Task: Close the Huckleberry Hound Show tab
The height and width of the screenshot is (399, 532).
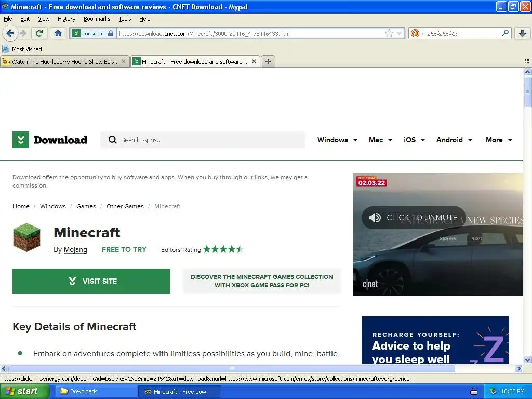Action: (124, 61)
